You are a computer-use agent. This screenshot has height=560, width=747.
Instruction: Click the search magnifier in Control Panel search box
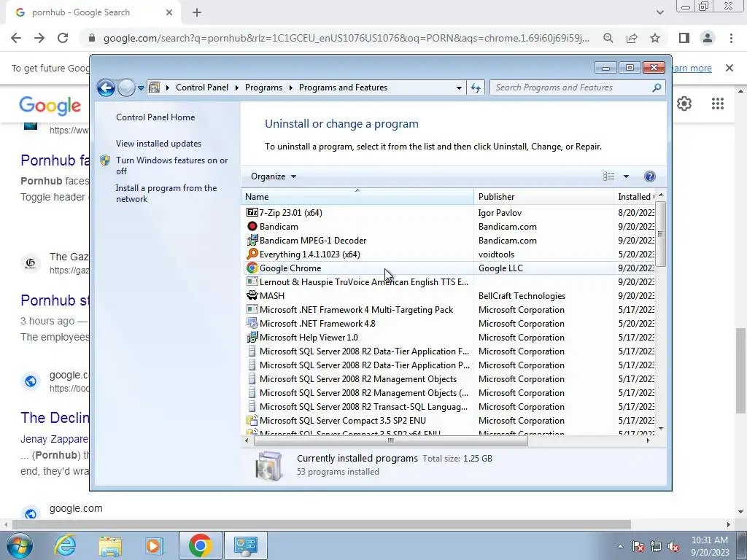point(657,87)
